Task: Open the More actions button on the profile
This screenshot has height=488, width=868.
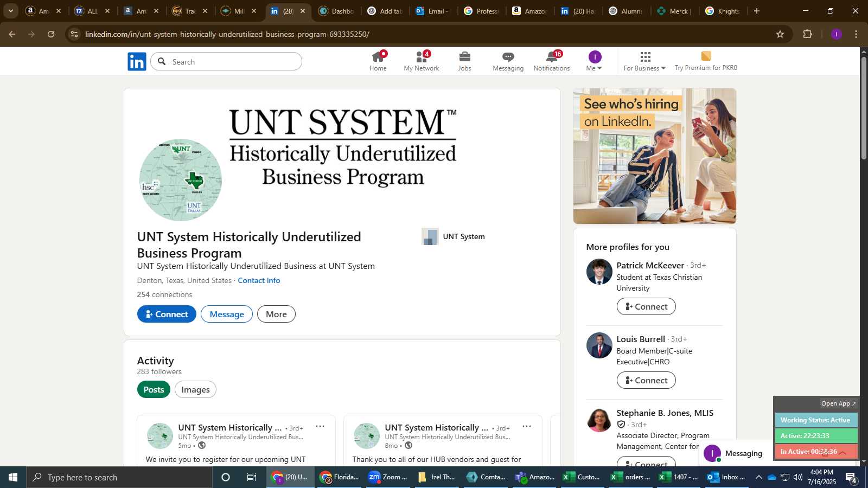Action: pyautogui.click(x=276, y=314)
